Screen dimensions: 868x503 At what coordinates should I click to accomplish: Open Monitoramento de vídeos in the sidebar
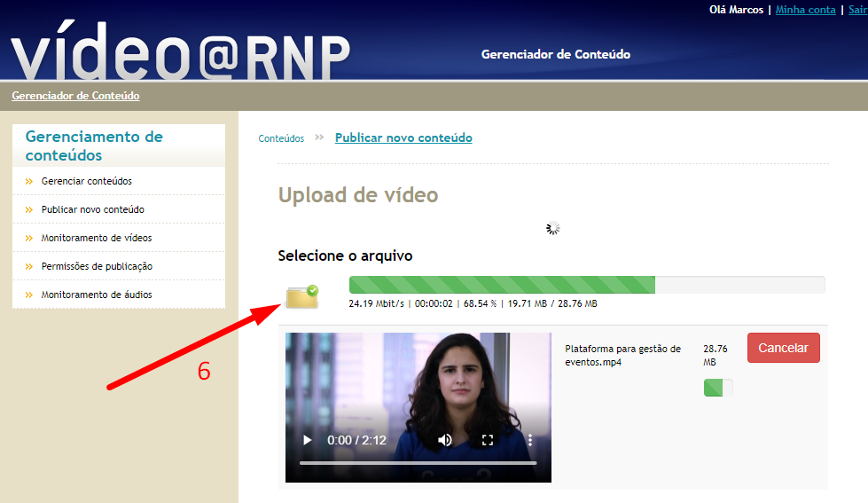pos(97,238)
